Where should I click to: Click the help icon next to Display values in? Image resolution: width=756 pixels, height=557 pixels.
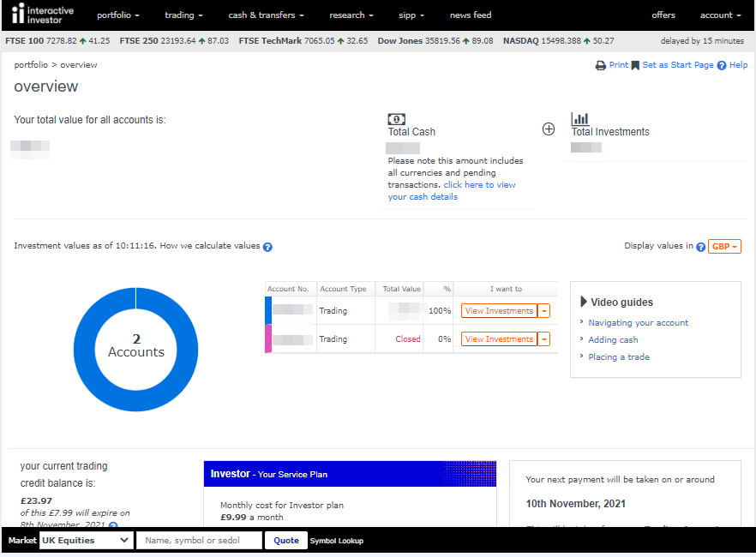(700, 247)
